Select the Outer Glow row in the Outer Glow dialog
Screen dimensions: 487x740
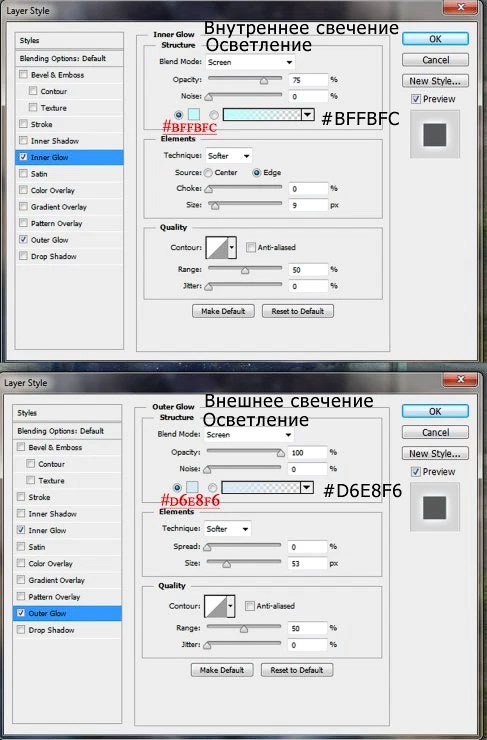tap(67, 613)
